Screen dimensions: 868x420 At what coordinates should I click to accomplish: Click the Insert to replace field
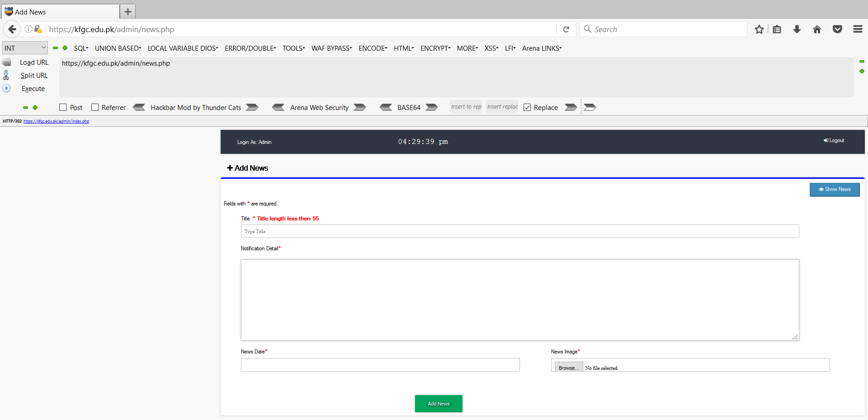click(x=466, y=107)
